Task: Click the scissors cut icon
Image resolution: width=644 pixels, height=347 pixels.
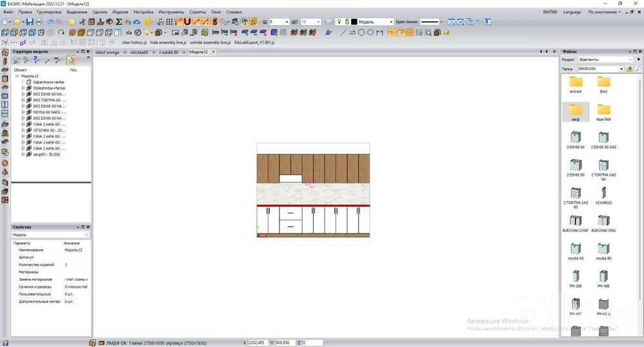Action: (x=82, y=22)
